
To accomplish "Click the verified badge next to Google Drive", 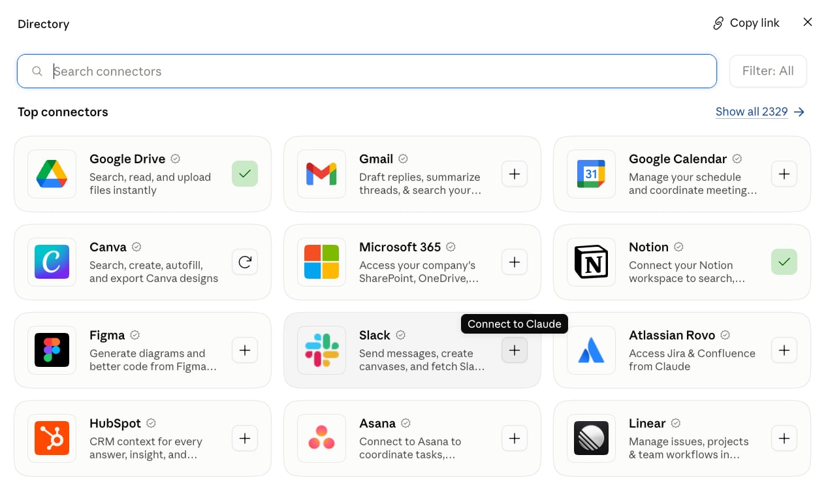I will click(176, 159).
